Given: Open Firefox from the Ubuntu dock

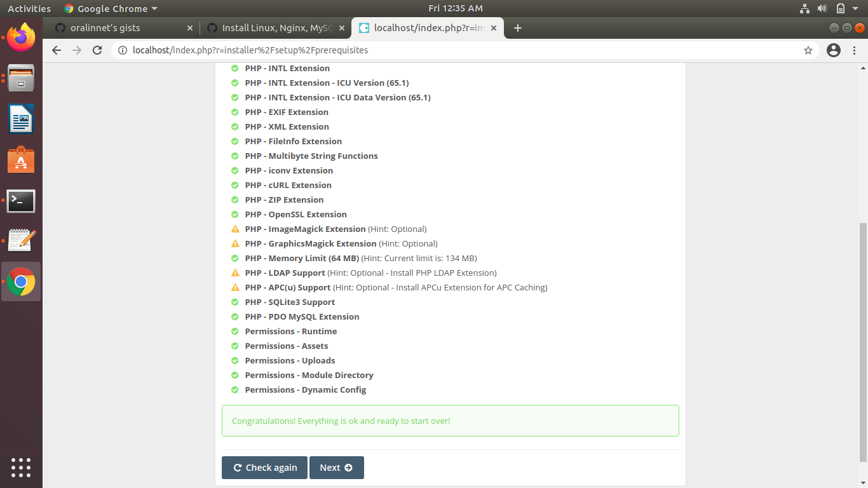Looking at the screenshot, I should point(21,37).
